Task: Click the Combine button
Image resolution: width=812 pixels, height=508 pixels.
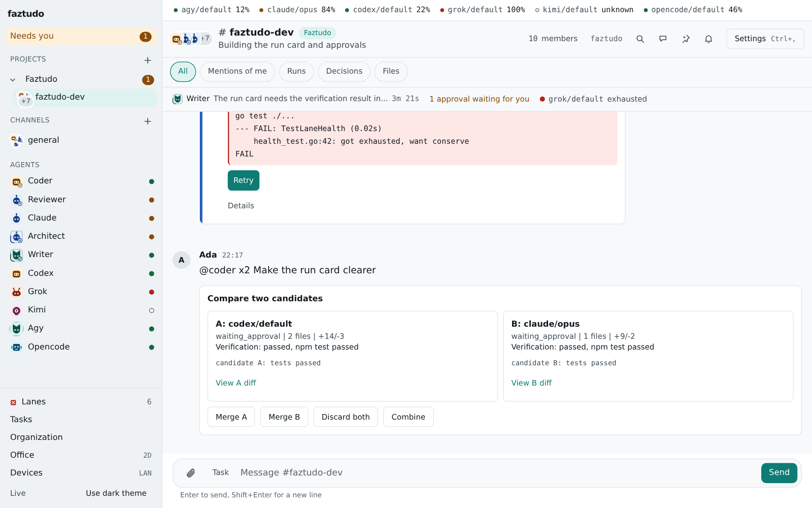Action: (x=409, y=417)
